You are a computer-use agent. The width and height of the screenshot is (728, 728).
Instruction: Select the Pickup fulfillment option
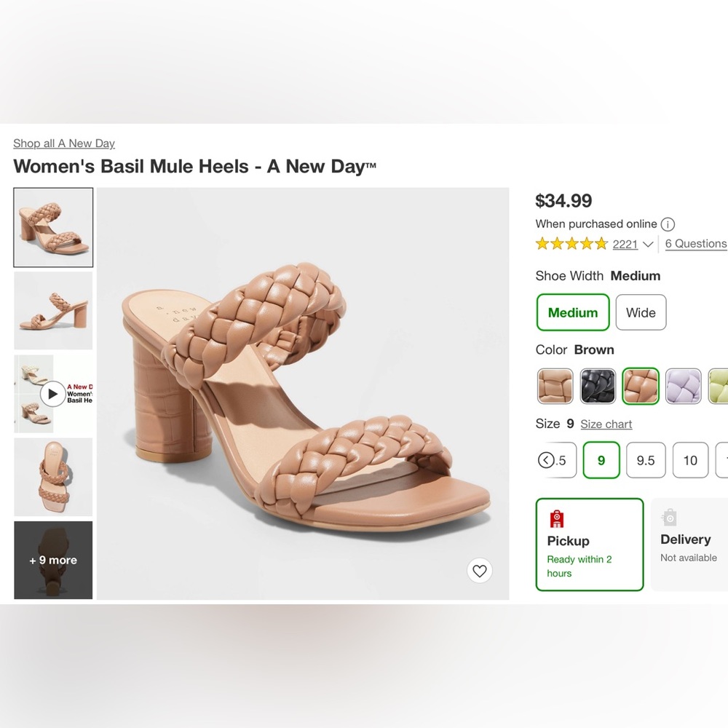590,545
